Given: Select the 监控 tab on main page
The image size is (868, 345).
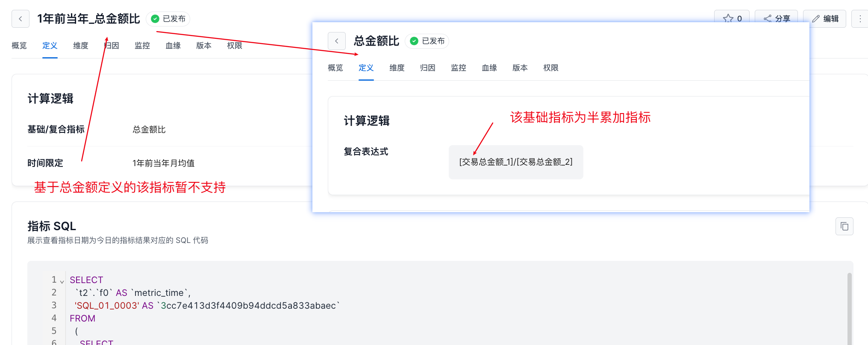Looking at the screenshot, I should pyautogui.click(x=142, y=46).
